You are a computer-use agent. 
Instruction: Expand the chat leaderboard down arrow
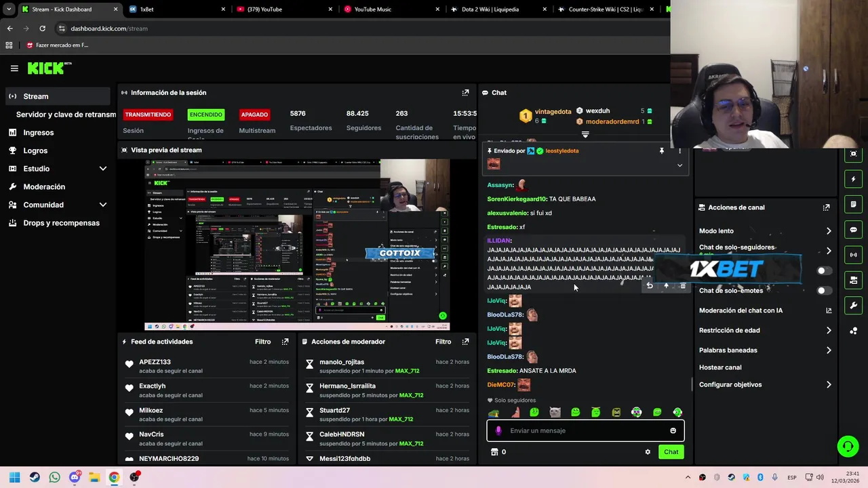(585, 135)
